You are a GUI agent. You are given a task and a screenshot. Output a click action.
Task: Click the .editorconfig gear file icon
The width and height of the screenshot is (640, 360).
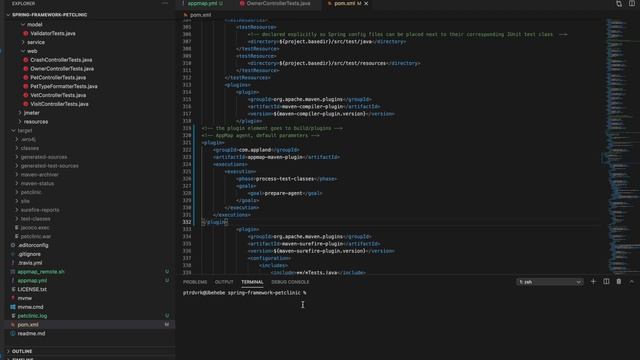pyautogui.click(x=13, y=245)
